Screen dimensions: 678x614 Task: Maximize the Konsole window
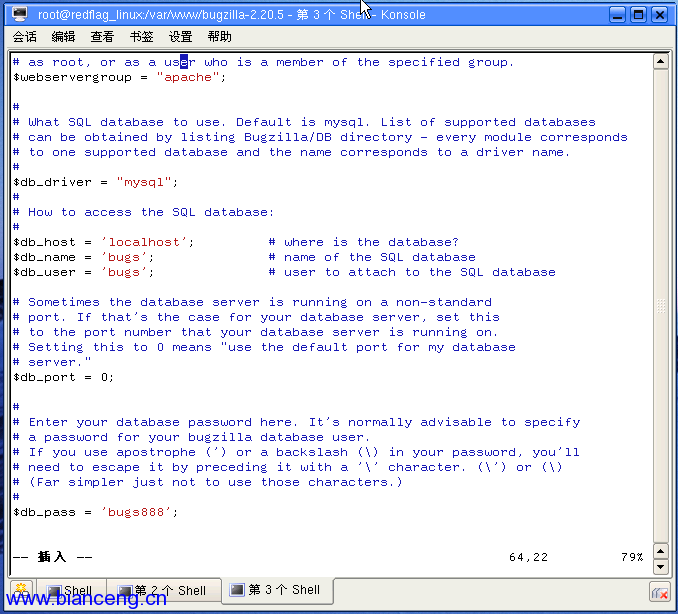(639, 15)
